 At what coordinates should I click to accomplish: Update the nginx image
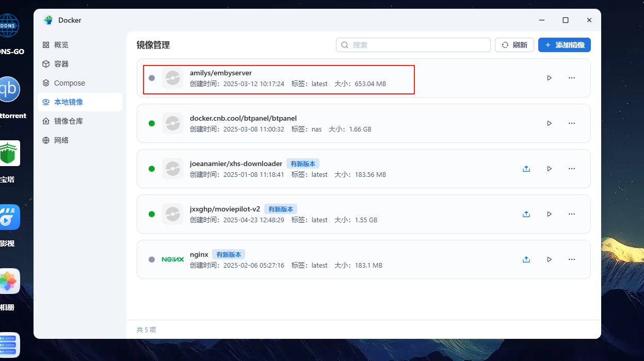coord(526,259)
